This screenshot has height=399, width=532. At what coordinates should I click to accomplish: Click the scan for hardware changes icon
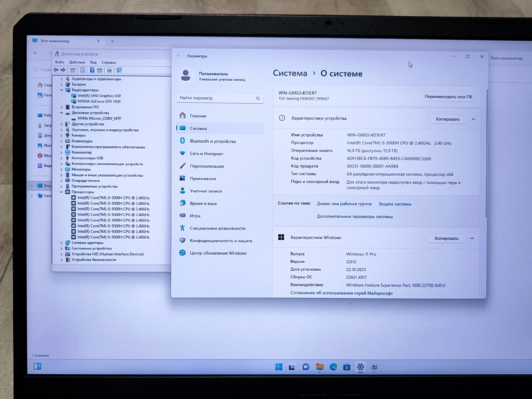[x=119, y=70]
